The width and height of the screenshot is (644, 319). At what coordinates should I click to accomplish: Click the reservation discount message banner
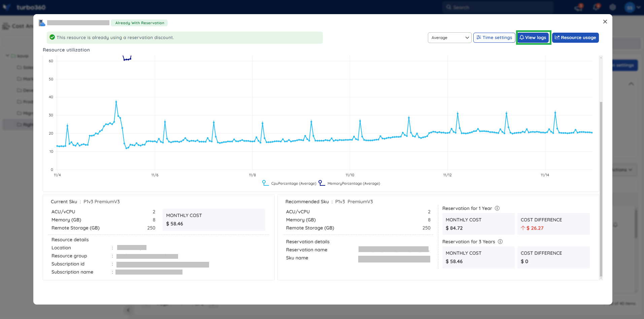pyautogui.click(x=185, y=38)
